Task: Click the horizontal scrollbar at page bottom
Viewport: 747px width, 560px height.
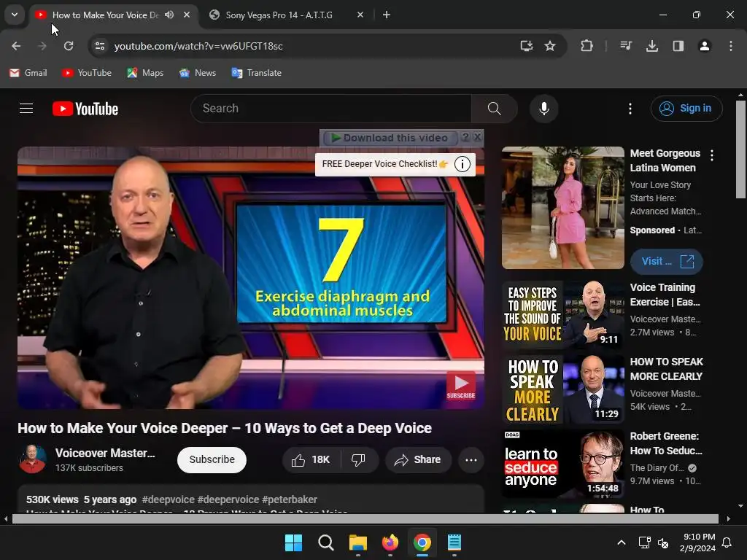Action: click(x=365, y=518)
